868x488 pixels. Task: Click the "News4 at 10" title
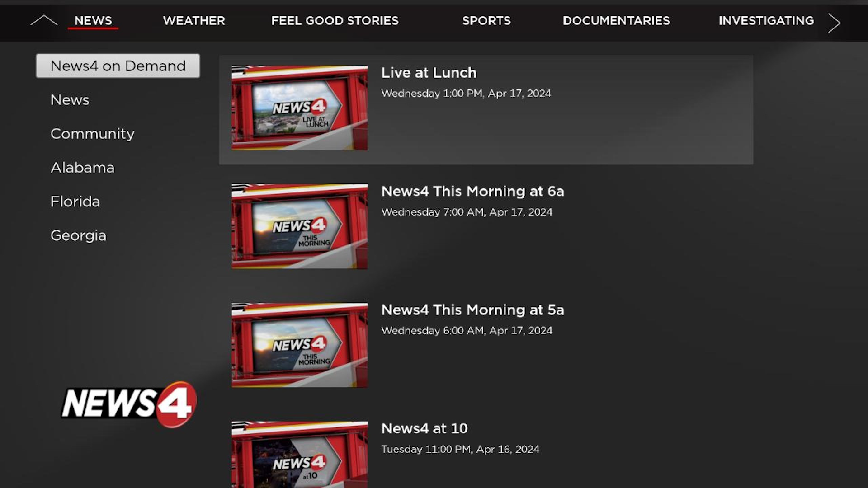click(425, 428)
